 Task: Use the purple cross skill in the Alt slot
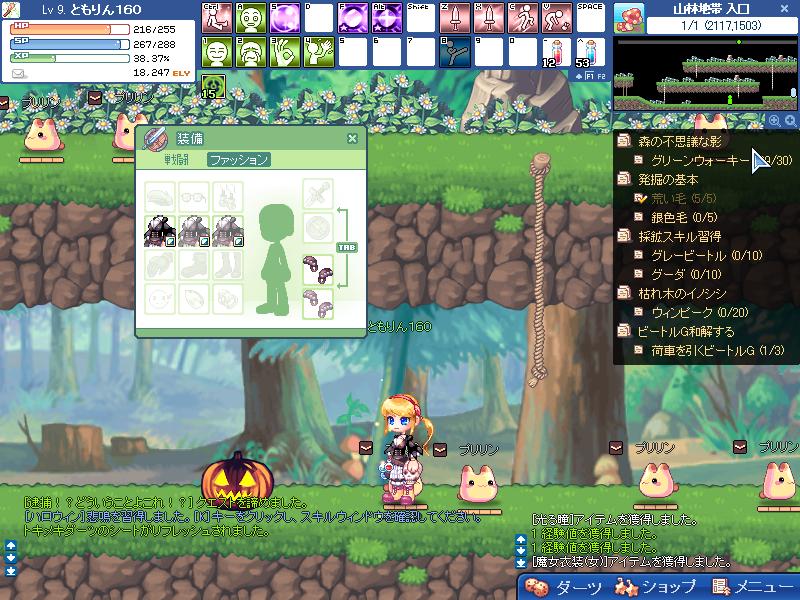[x=387, y=18]
